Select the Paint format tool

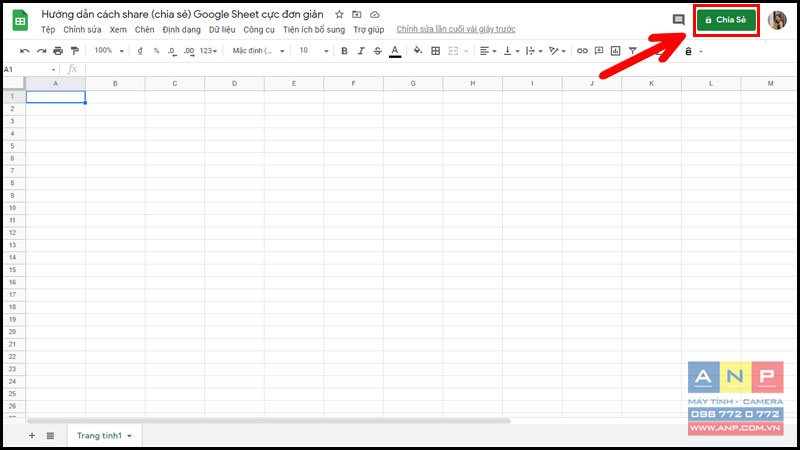click(75, 51)
